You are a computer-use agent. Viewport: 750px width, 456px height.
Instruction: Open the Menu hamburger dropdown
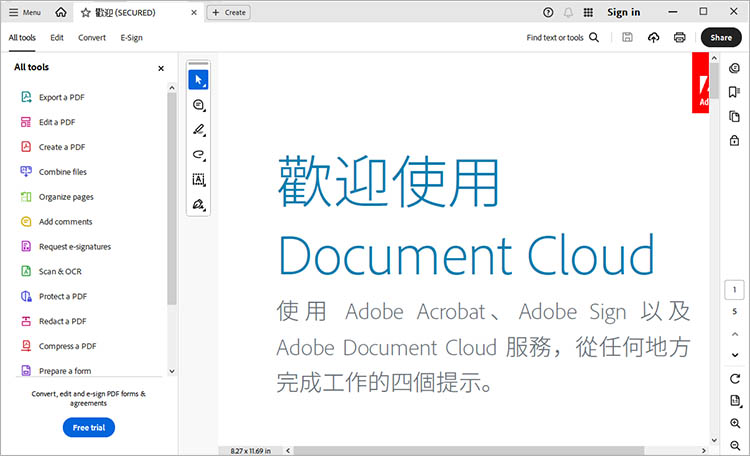[x=25, y=12]
